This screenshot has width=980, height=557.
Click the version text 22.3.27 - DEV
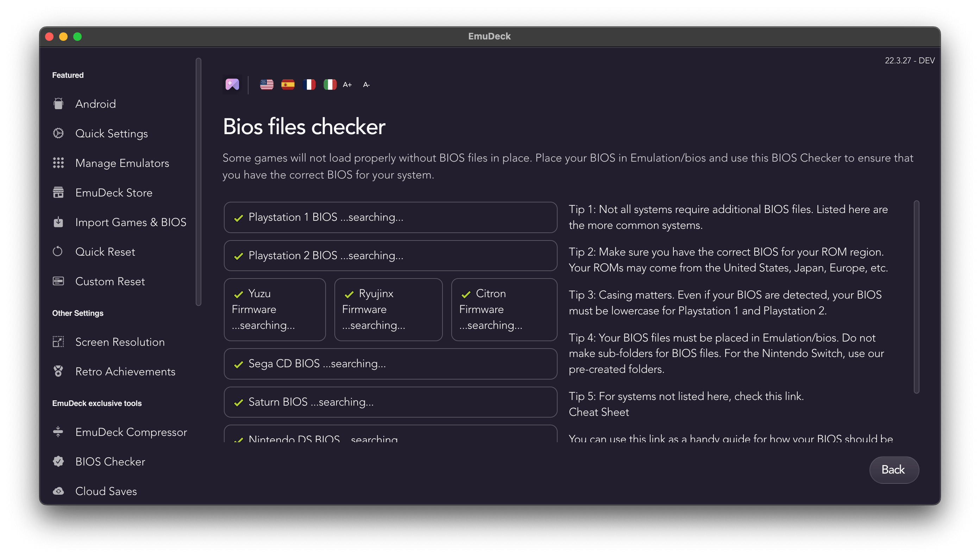(910, 61)
